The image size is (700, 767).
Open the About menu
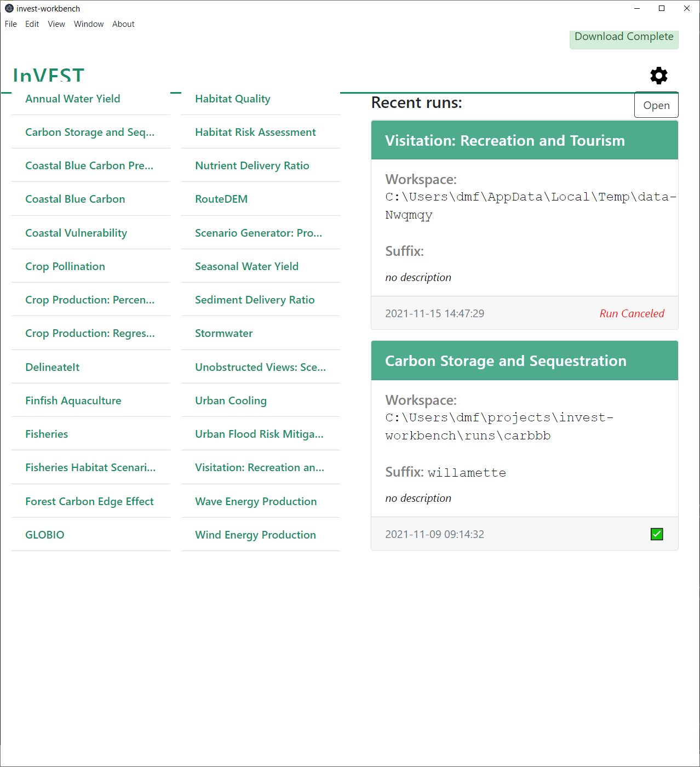(123, 24)
